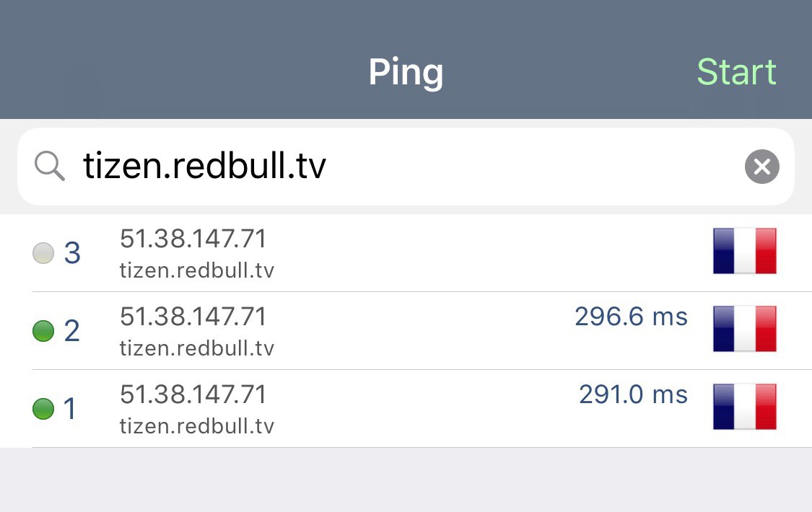Click tizen.redbull.tv hostname under row 3
Screen dimensions: 812x512
coord(197,270)
